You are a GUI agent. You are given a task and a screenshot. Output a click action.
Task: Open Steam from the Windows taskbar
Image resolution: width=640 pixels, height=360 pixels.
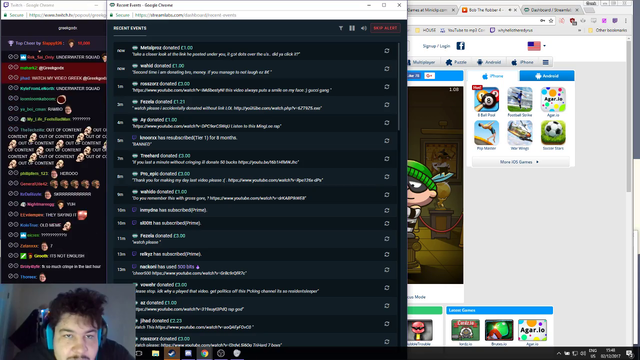(172, 353)
